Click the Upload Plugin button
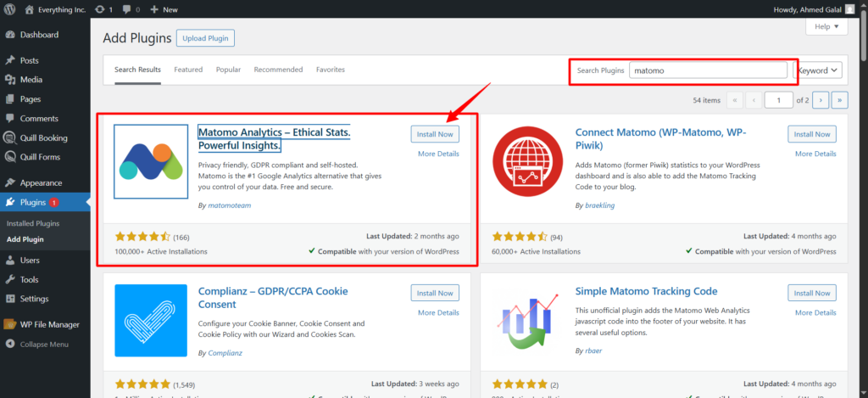Viewport: 868px width, 398px height. coord(205,38)
